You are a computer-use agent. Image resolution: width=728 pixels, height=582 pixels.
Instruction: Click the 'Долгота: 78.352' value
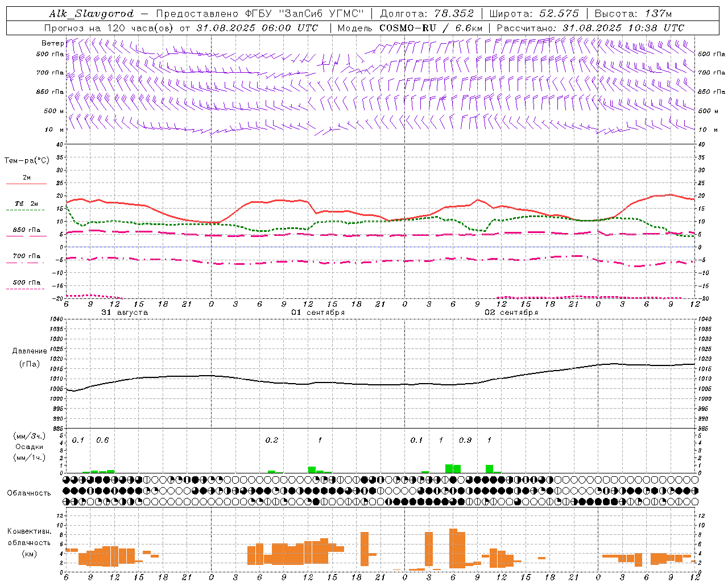tap(427, 14)
